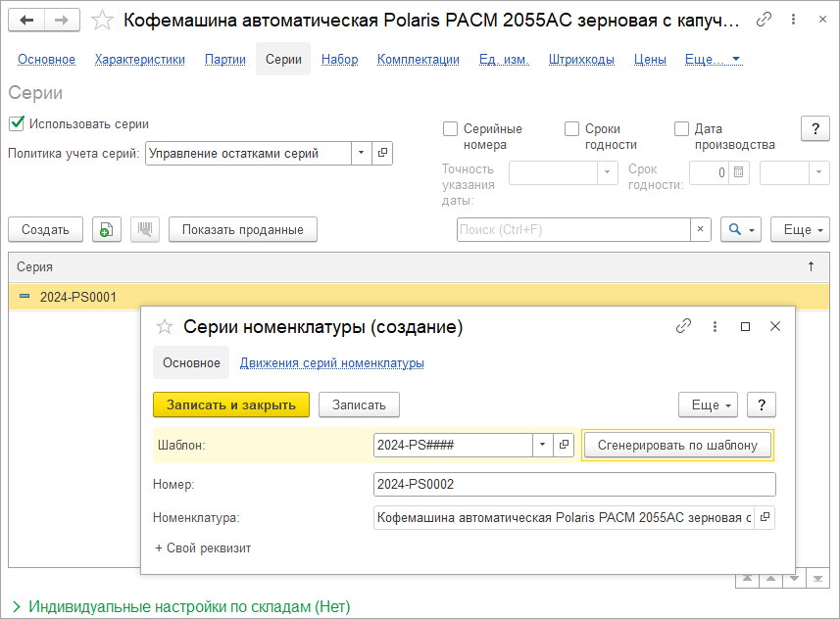Image resolution: width=840 pixels, height=619 pixels.
Task: Open the Характеристики tab
Action: click(x=140, y=60)
